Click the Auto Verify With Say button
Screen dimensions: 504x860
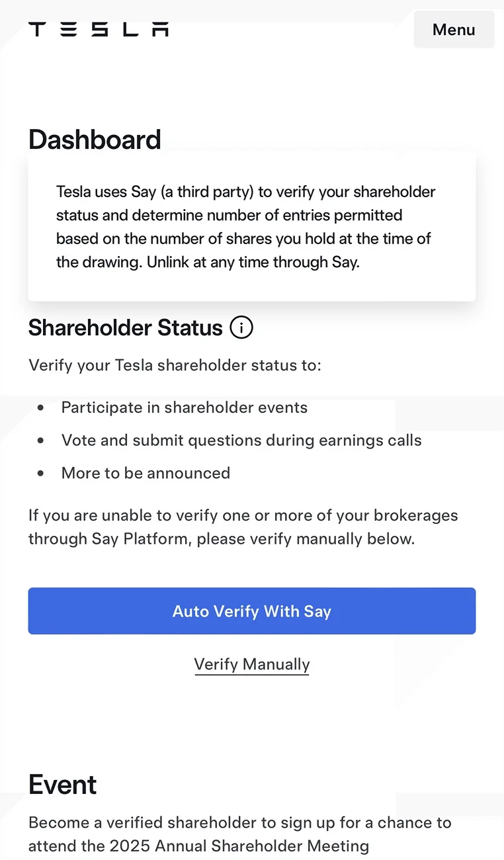252,611
